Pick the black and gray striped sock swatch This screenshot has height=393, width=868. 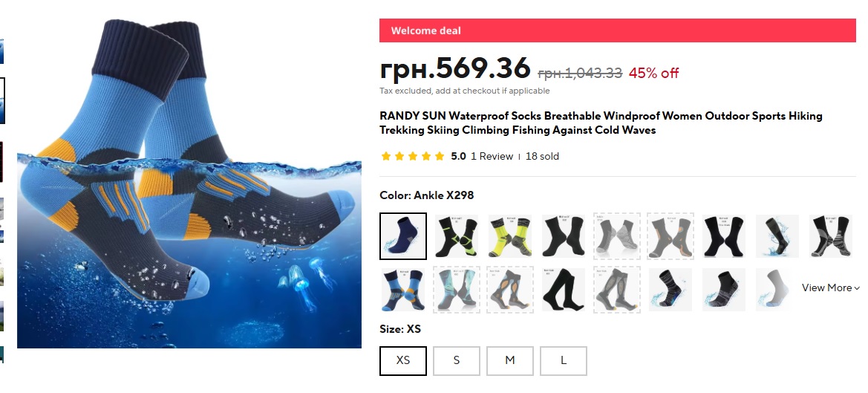(830, 236)
